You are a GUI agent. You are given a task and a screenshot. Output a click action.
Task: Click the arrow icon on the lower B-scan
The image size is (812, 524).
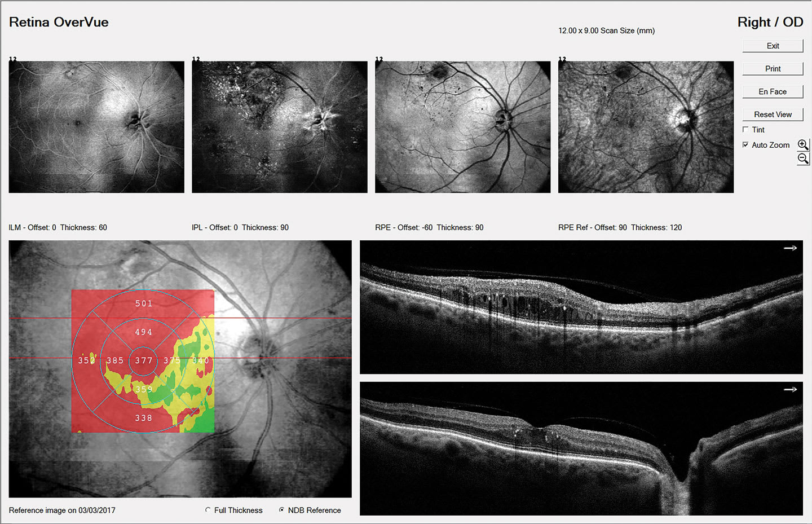[x=791, y=389]
